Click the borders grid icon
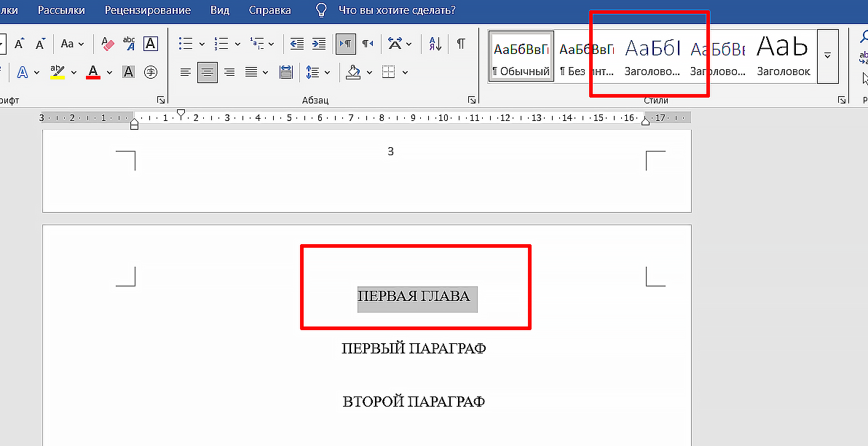Image resolution: width=868 pixels, height=446 pixels. point(389,72)
